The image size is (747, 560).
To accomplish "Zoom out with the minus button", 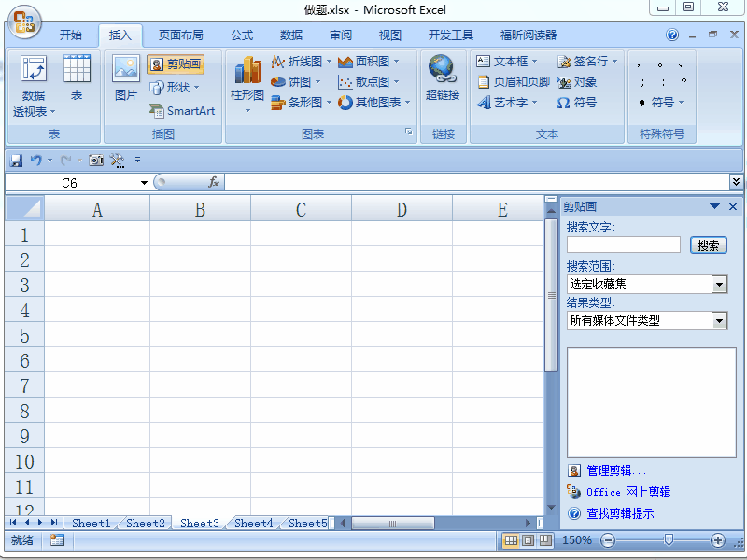I will pos(608,540).
